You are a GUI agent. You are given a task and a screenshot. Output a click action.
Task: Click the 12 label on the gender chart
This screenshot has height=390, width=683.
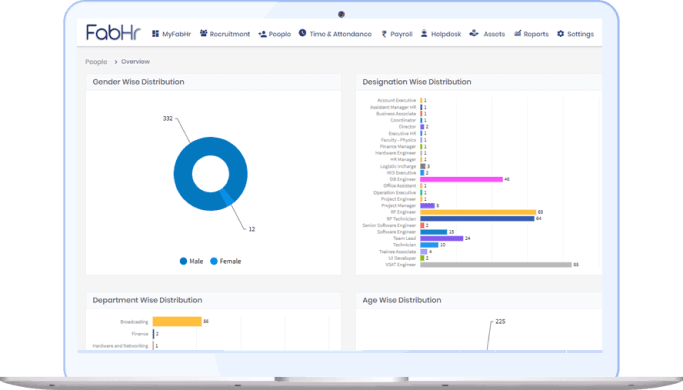[x=252, y=229]
